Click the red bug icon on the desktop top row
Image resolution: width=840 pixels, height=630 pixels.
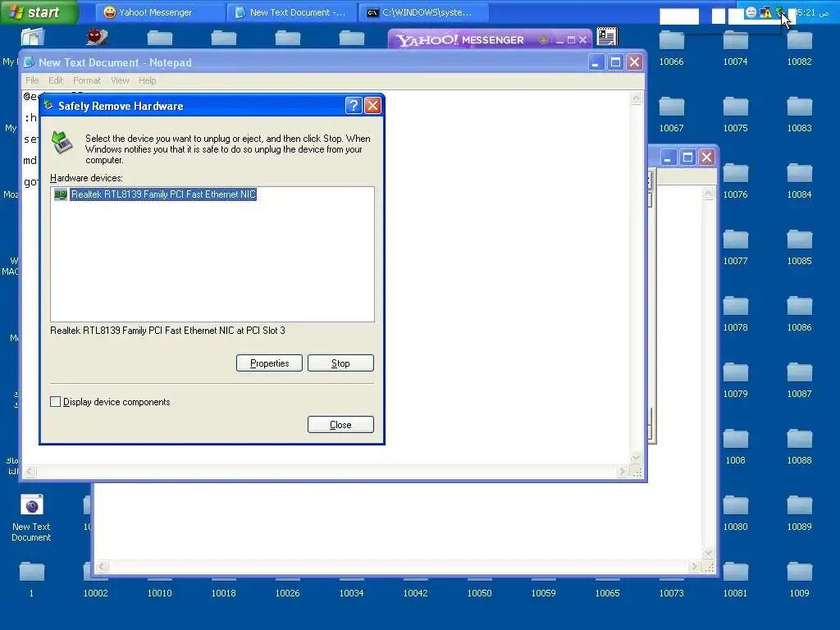97,36
